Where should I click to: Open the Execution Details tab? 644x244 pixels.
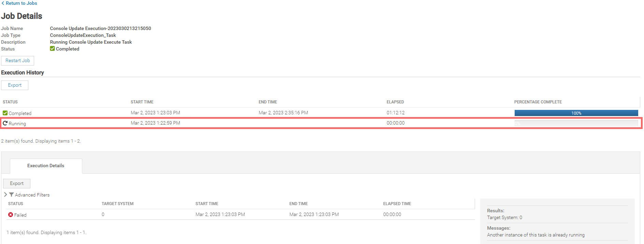tap(46, 166)
